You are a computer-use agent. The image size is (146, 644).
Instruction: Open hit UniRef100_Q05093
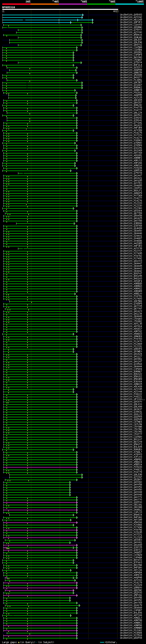click(x=131, y=15)
